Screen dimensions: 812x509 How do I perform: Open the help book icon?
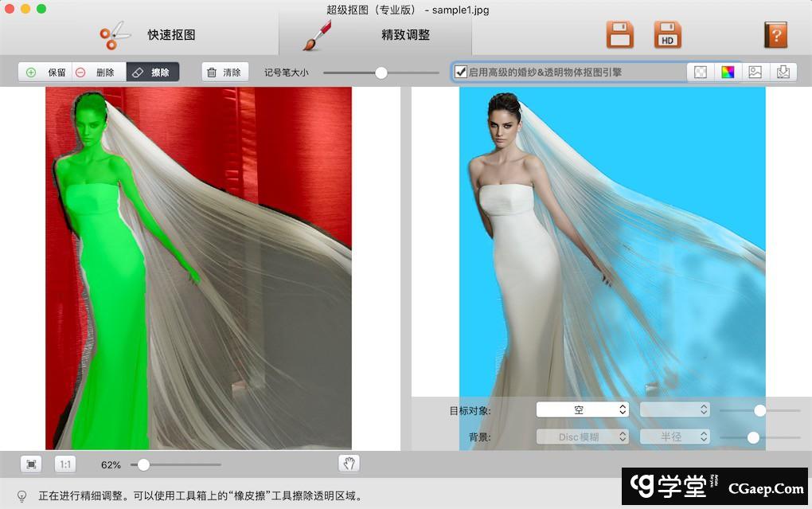click(775, 35)
